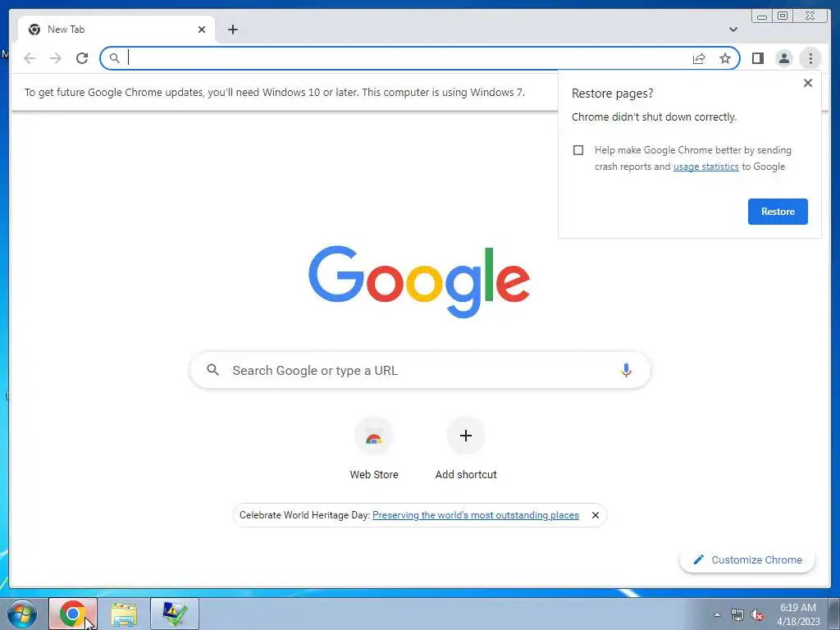The image size is (840, 630).
Task: Open the File Explorer taskbar icon
Action: (124, 614)
